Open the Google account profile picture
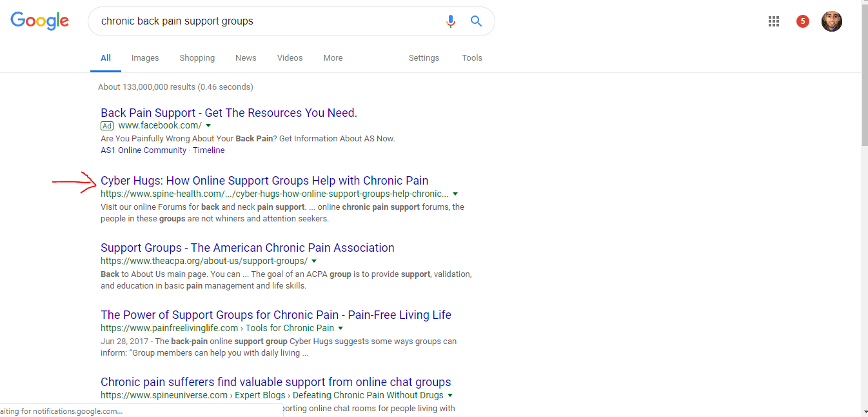Viewport: 868px width, 417px height. pyautogui.click(x=832, y=21)
